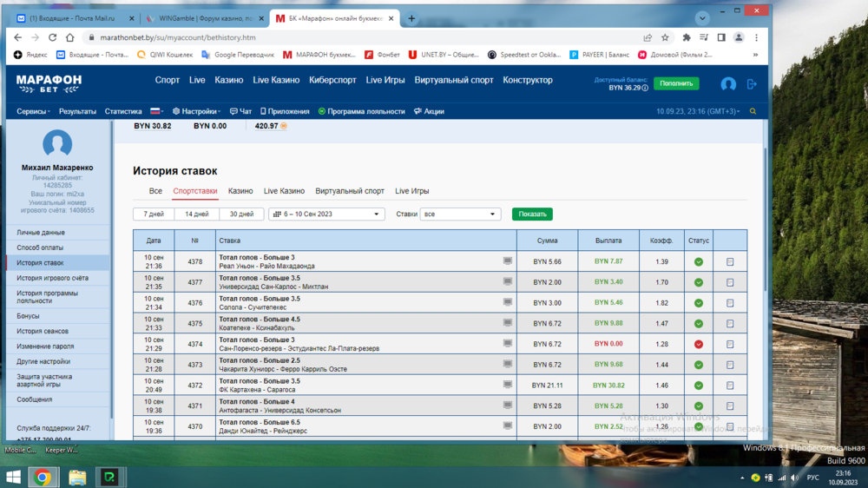Open the date range dropdown 6 – 10 Сен 2023

(326, 214)
